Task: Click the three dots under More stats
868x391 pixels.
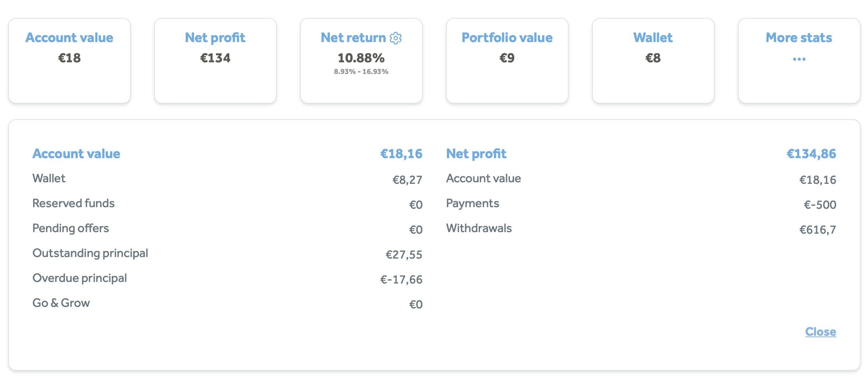Action: (x=799, y=59)
